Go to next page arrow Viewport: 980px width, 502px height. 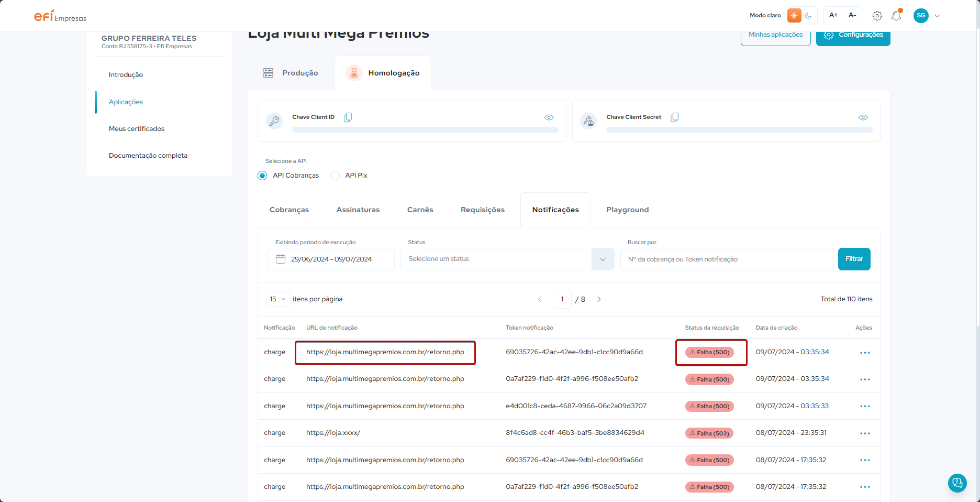(x=599, y=299)
